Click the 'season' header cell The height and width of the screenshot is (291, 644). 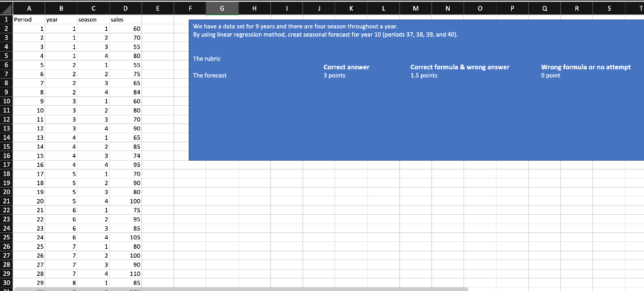click(93, 20)
